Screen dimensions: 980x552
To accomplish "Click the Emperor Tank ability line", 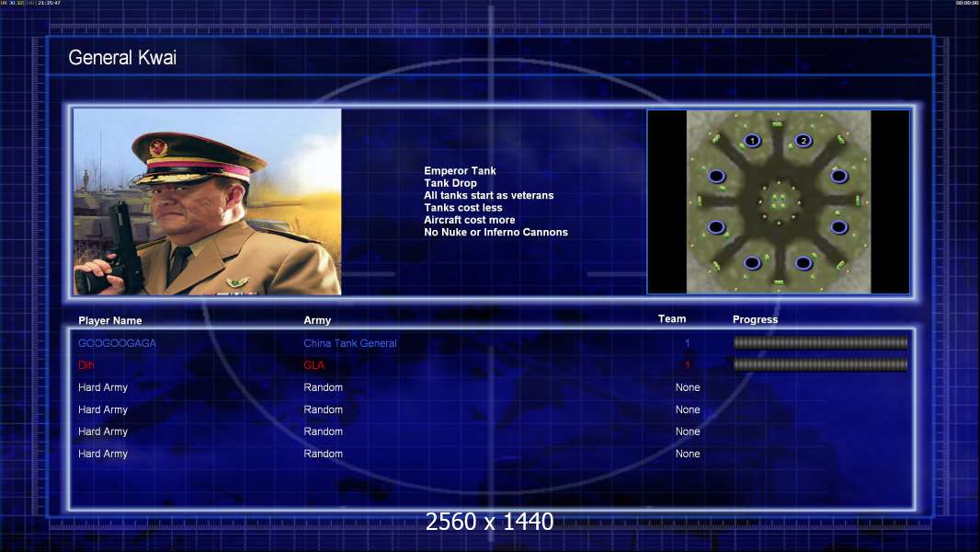I will (460, 171).
